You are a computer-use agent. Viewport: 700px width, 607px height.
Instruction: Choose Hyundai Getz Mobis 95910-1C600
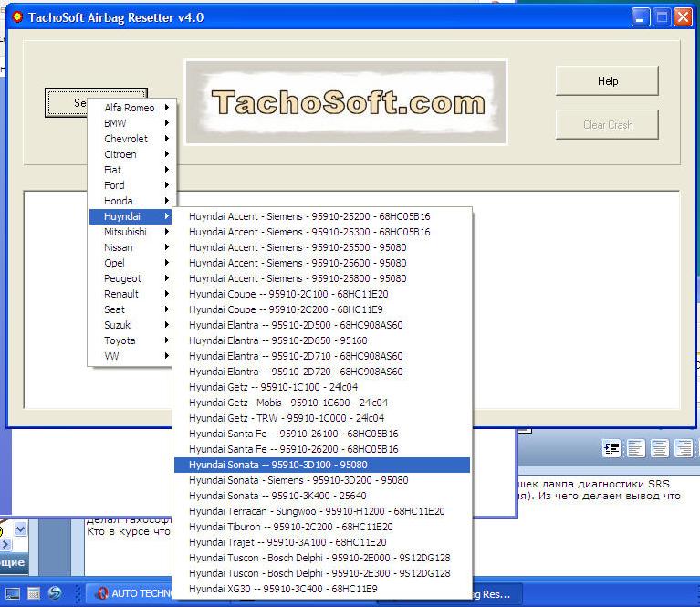tap(322, 403)
